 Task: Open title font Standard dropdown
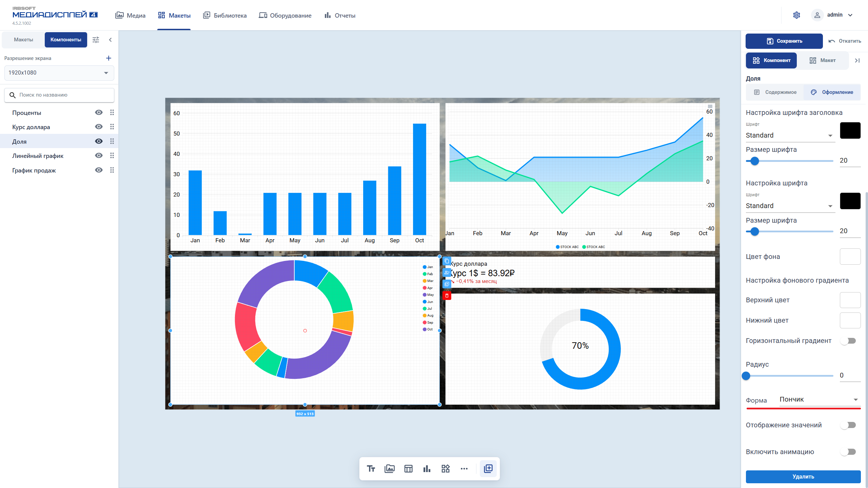790,135
